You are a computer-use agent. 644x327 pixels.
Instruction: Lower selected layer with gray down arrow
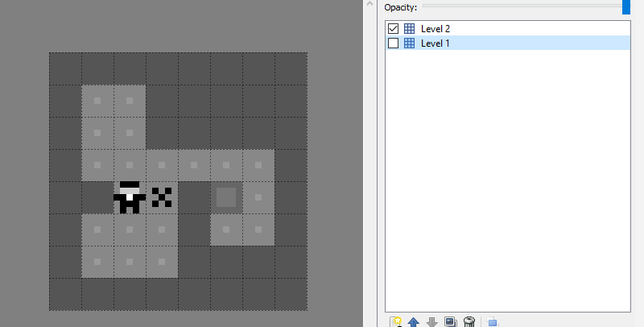pyautogui.click(x=432, y=322)
